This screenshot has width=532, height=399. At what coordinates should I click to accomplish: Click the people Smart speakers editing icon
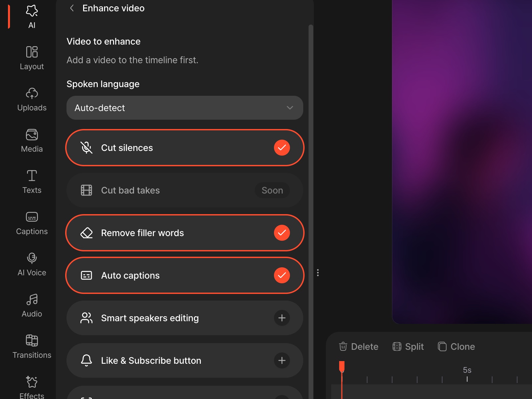click(x=86, y=318)
